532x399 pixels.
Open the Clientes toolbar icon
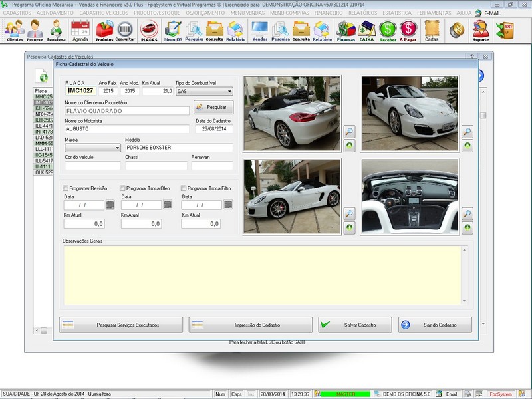14,30
